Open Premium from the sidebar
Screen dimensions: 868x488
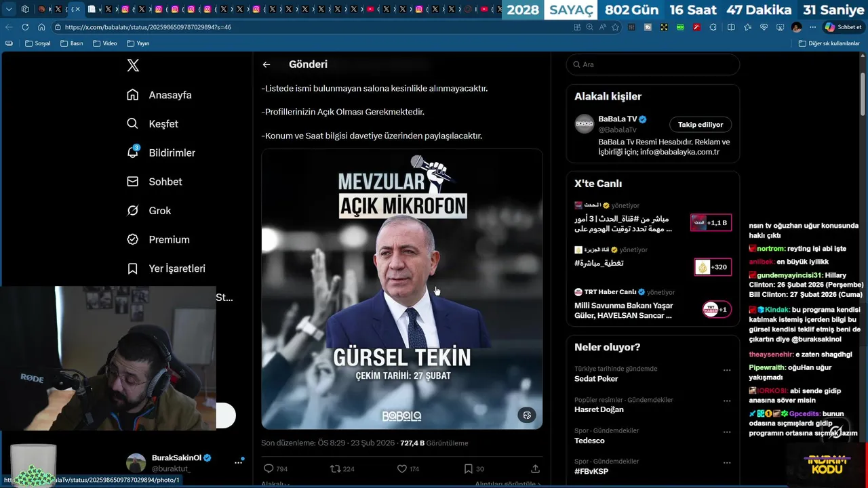pos(158,239)
